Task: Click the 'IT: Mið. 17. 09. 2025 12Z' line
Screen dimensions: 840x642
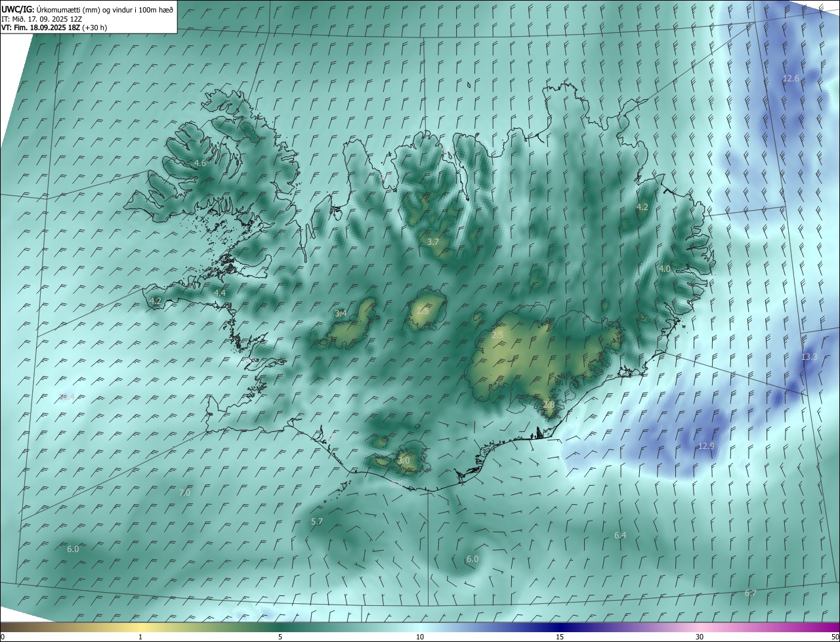Action: pos(41,19)
